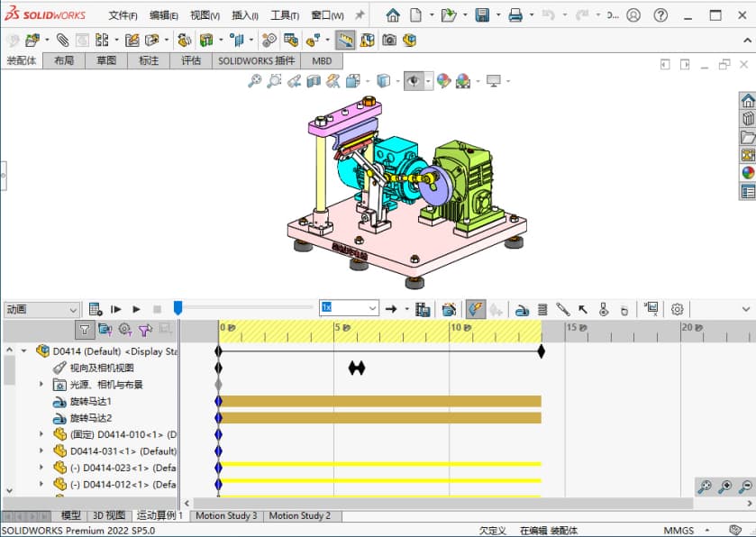Expand the 光源、相机与布景 tree node
Viewport: 756px width, 537px height.
tap(41, 385)
